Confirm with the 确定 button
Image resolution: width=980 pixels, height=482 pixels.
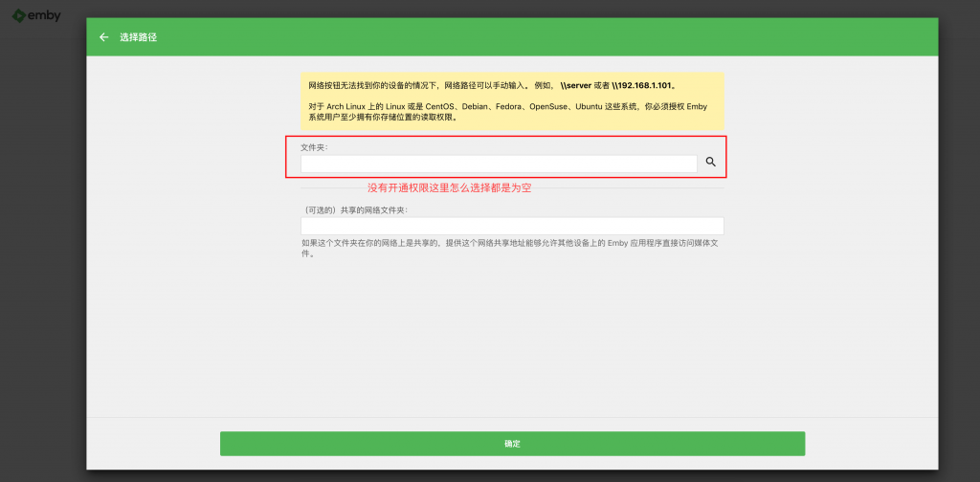[x=512, y=444]
